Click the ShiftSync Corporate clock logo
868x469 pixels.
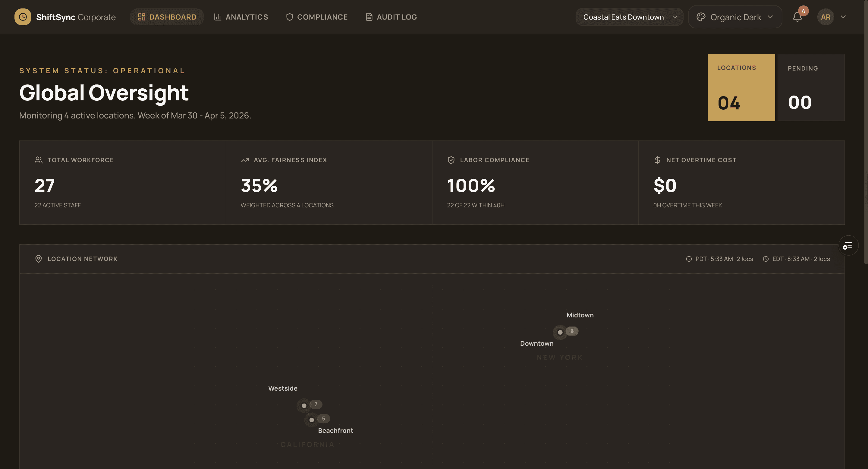coord(23,17)
